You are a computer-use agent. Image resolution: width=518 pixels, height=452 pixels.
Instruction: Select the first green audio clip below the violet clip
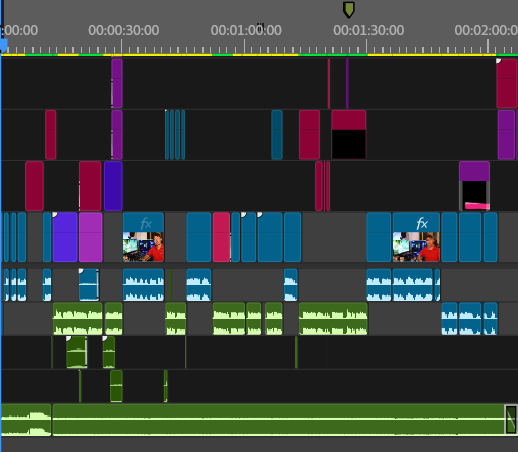coord(78,319)
